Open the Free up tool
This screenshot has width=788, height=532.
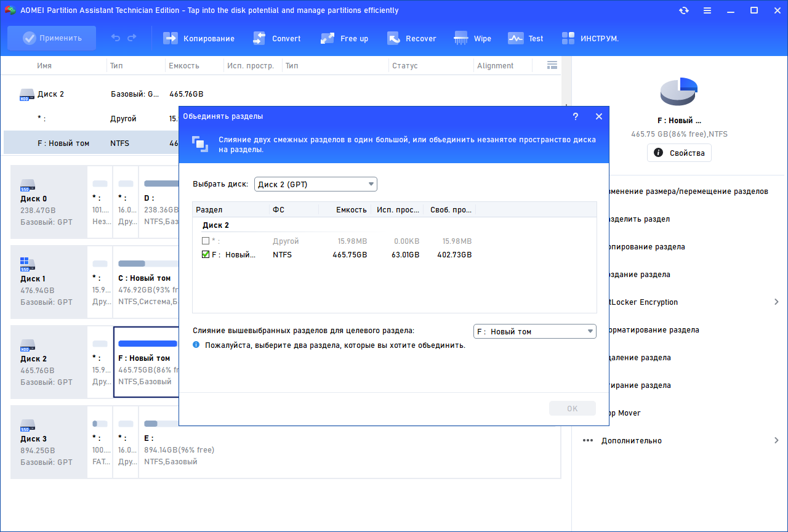(x=344, y=38)
